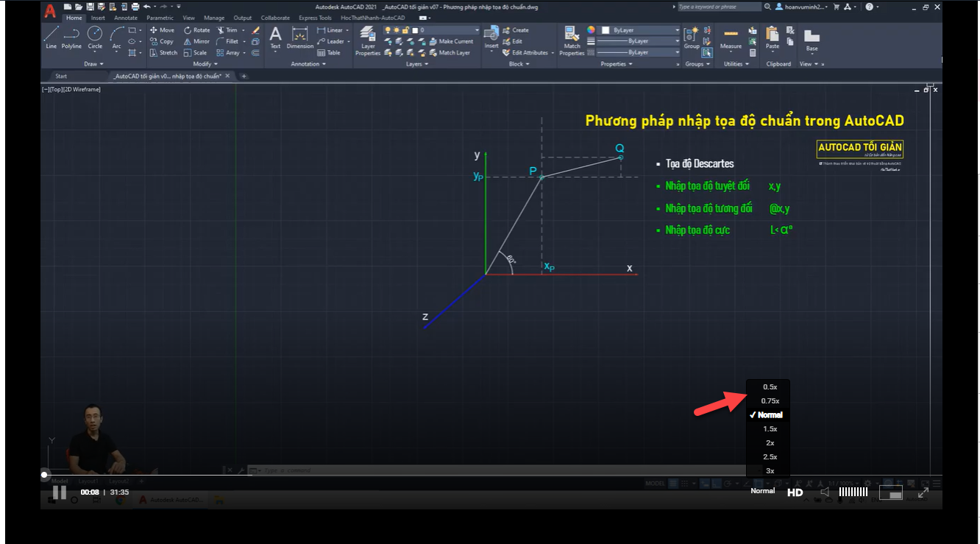Set playback speed to 2x
Screen dimensions: 980x544
tap(770, 442)
